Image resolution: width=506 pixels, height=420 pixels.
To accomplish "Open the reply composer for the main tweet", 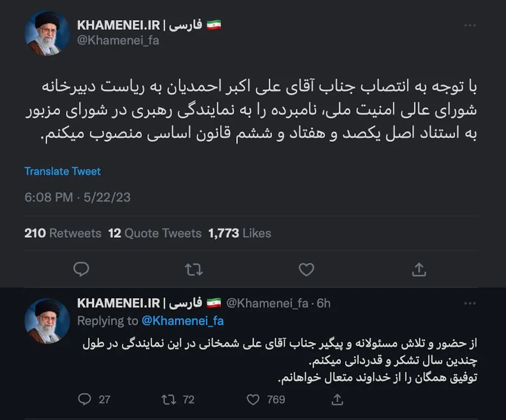I will (81, 269).
